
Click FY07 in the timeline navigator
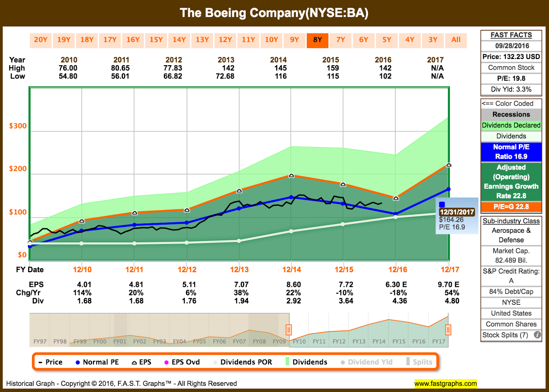pyautogui.click(x=240, y=342)
